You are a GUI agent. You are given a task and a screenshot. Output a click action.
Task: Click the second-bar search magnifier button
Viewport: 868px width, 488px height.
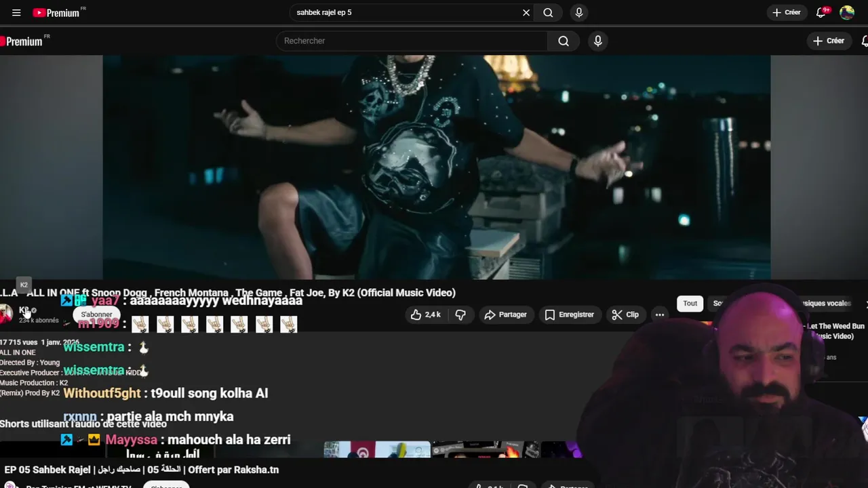(564, 41)
